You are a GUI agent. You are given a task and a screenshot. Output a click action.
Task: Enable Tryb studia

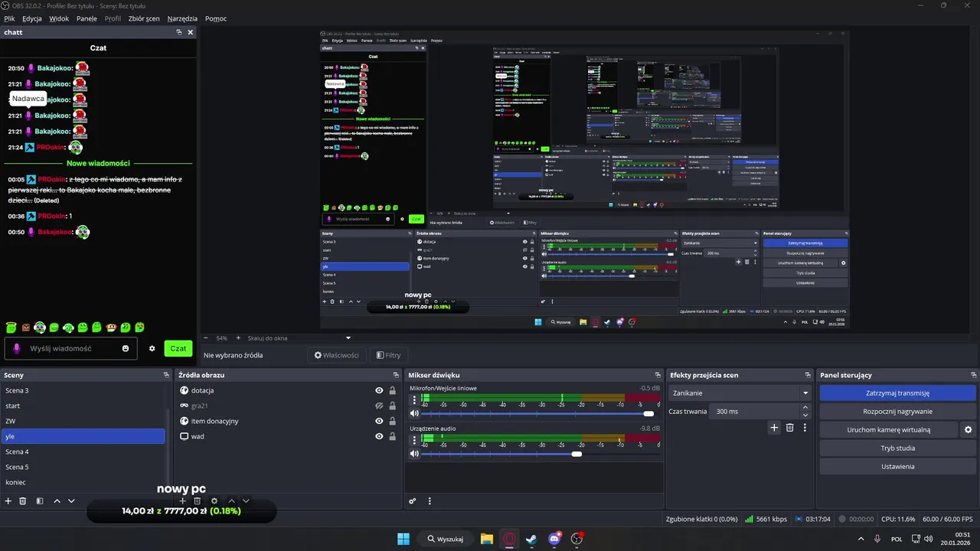[x=898, y=448]
